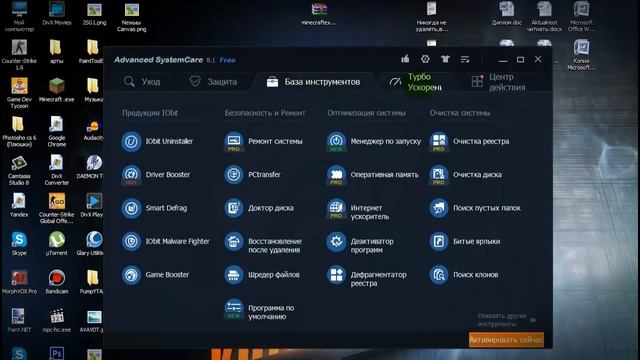Open the Центр действия tab
The image size is (640, 360).
[x=499, y=82]
